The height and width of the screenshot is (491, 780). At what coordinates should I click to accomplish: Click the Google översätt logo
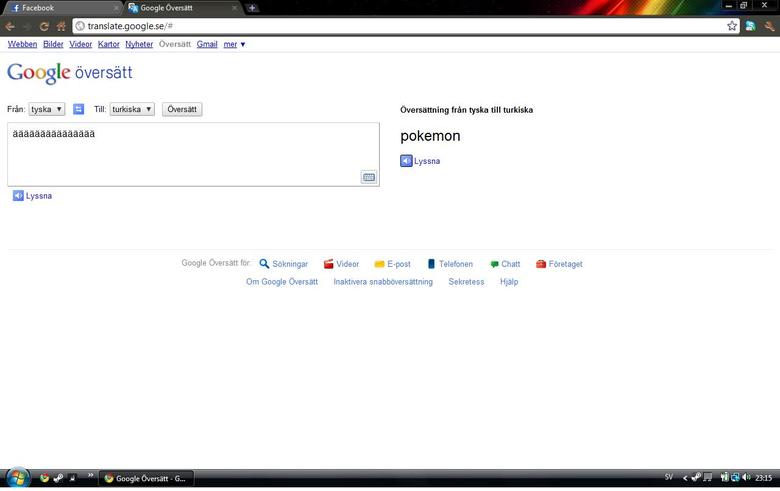tap(70, 73)
